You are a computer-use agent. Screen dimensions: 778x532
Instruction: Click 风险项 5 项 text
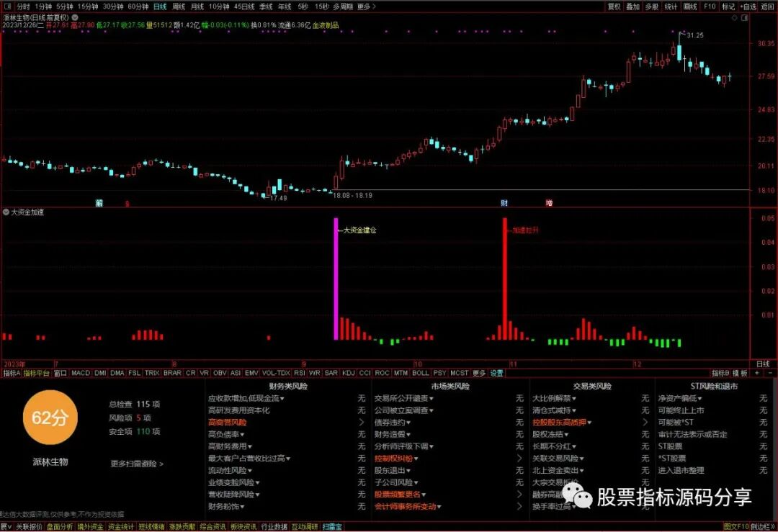pyautogui.click(x=130, y=418)
